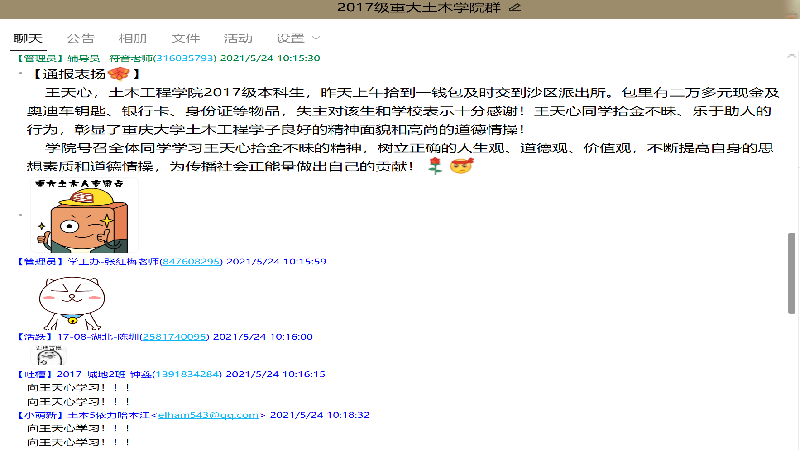Open the small meme sticker from 17-08 member
800x450 pixels.
click(48, 355)
